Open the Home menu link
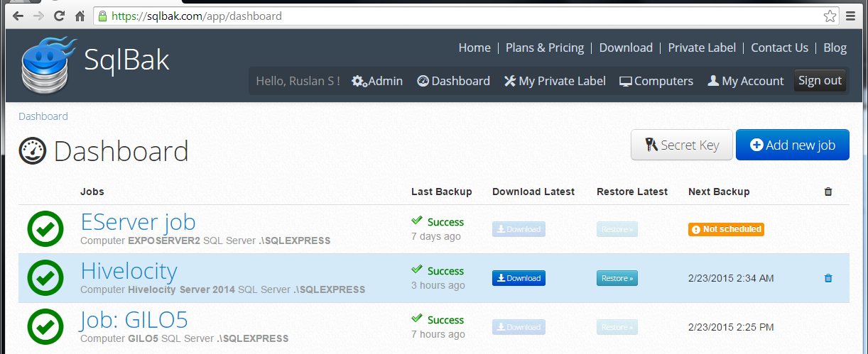The height and width of the screenshot is (354, 868). tap(474, 48)
